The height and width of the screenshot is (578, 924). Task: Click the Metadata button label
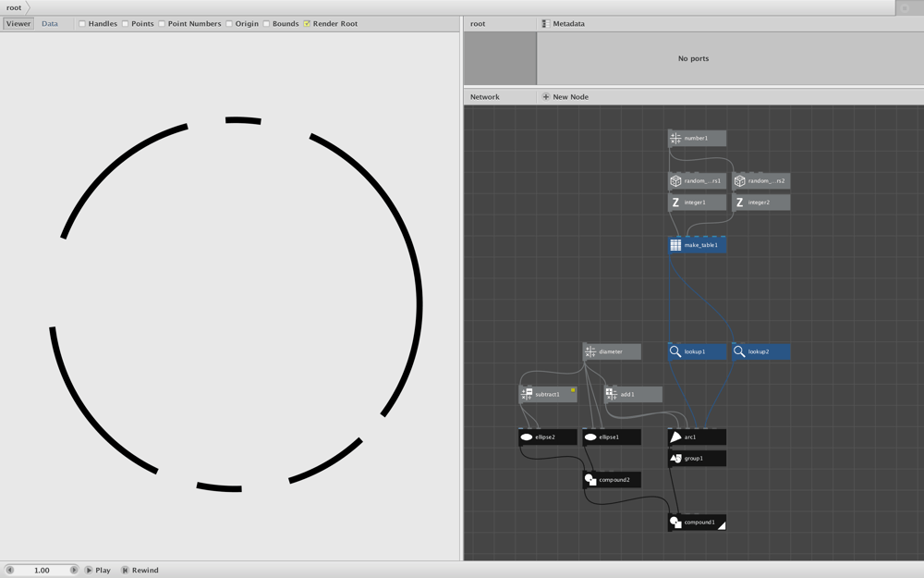click(x=568, y=24)
